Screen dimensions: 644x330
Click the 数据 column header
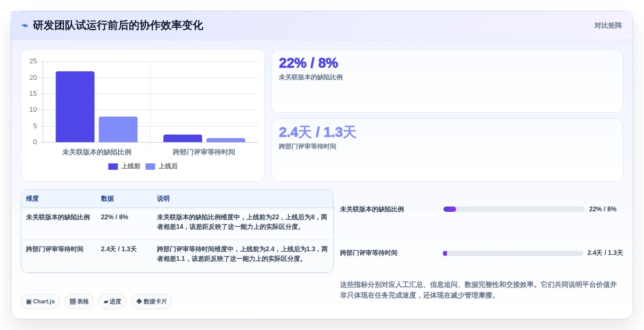pyautogui.click(x=108, y=199)
